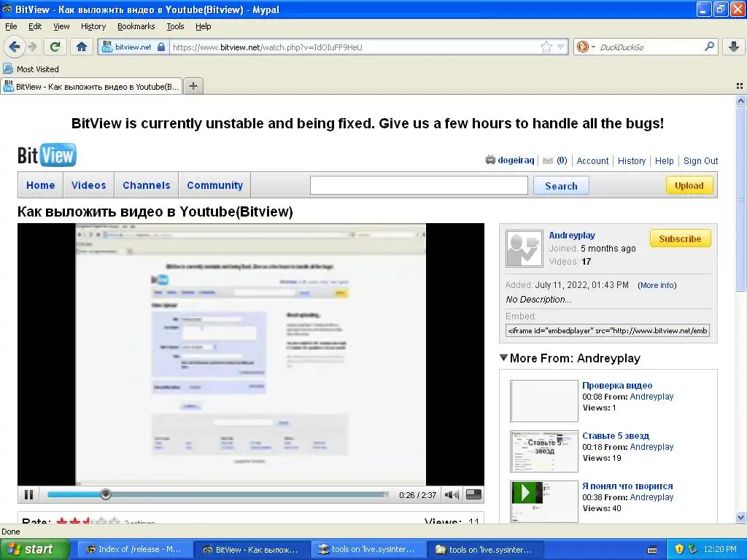
Task: Open the URL history dropdown arrow
Action: (x=561, y=47)
